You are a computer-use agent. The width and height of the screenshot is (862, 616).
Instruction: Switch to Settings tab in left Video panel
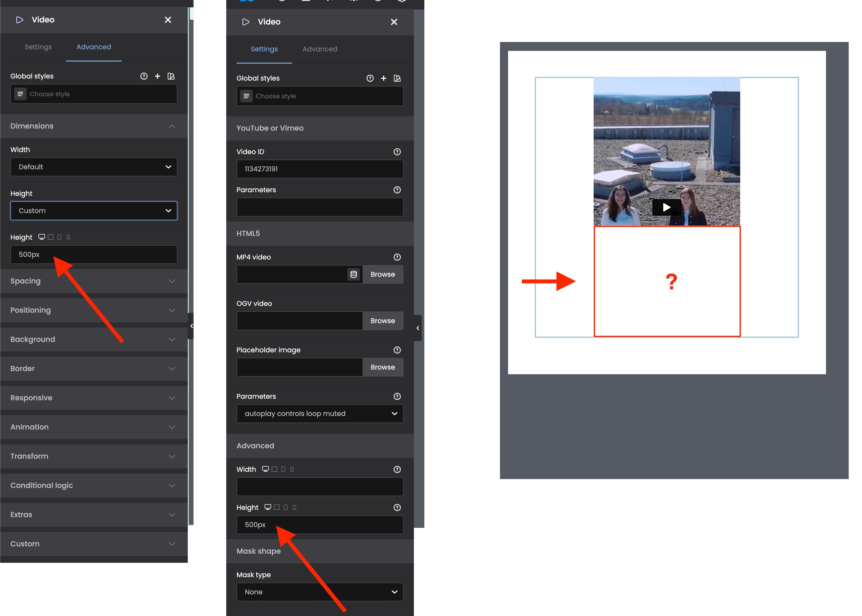tap(38, 47)
